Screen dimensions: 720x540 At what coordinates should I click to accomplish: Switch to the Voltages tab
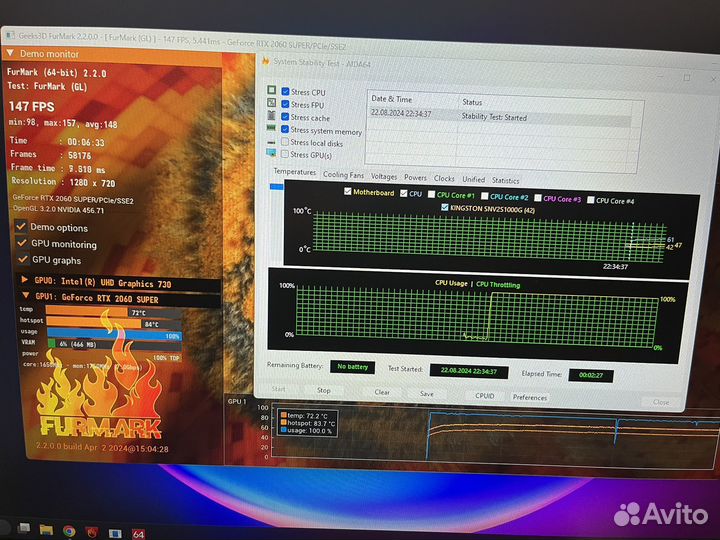[384, 176]
